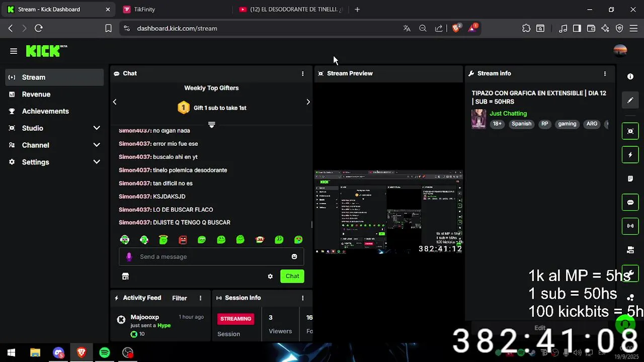The image size is (644, 362).
Task: Open Activity Feed Filter
Action: 180,298
